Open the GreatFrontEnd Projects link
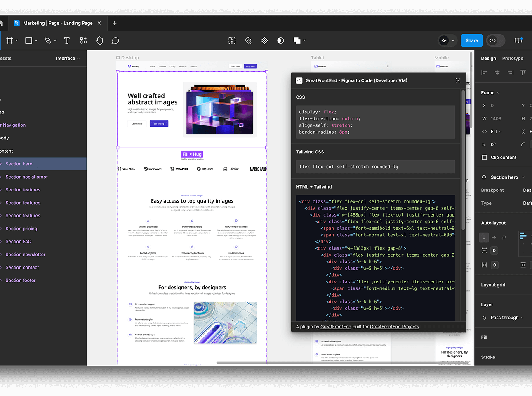 tap(394, 327)
